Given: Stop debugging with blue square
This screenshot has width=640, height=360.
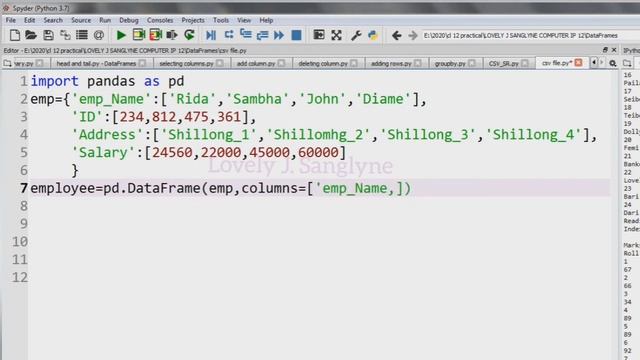Looking at the screenshot, I should coord(296,35).
